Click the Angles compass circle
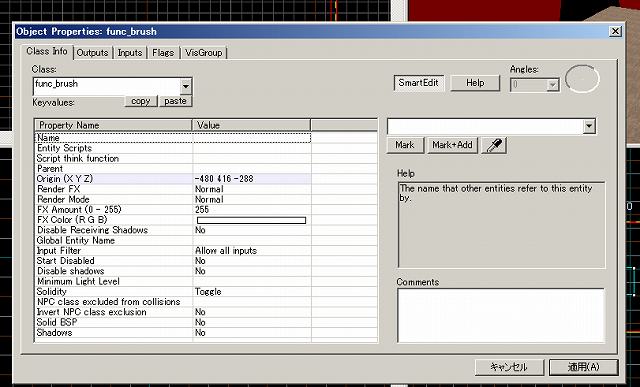 tap(582, 79)
